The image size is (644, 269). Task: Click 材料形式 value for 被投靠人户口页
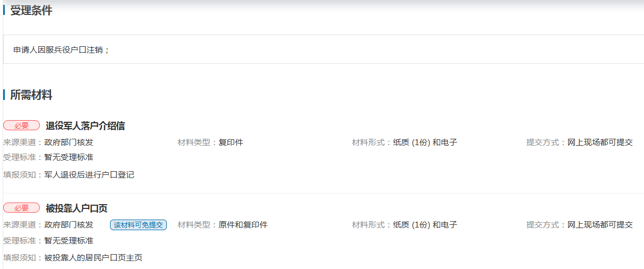pyautogui.click(x=425, y=225)
